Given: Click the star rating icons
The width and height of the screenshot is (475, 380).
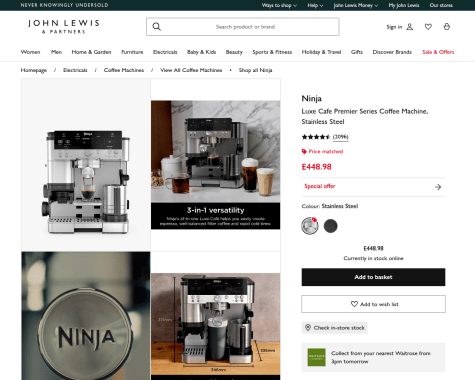Looking at the screenshot, I should [316, 137].
